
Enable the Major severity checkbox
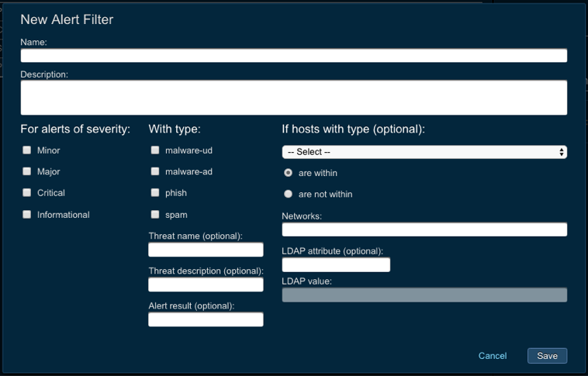pos(27,171)
